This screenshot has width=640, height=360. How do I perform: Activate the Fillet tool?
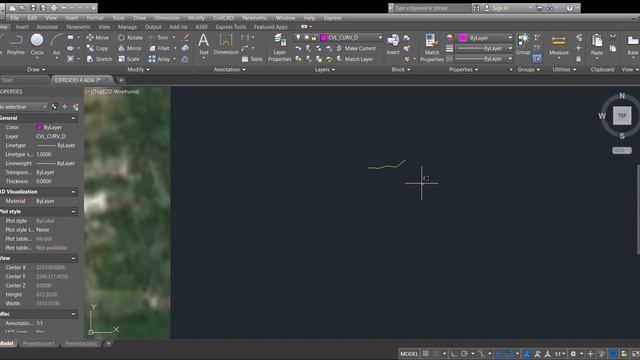159,48
